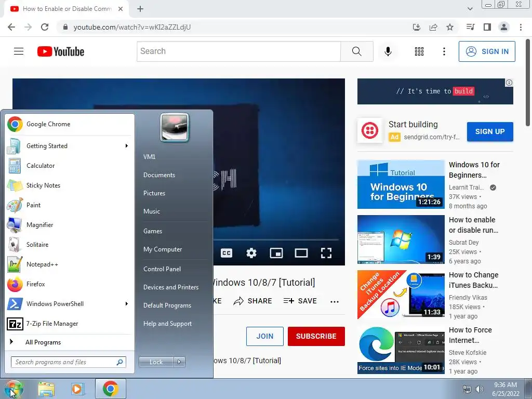Click the red SUBSCRIBE button
The height and width of the screenshot is (399, 532).
[x=316, y=336]
